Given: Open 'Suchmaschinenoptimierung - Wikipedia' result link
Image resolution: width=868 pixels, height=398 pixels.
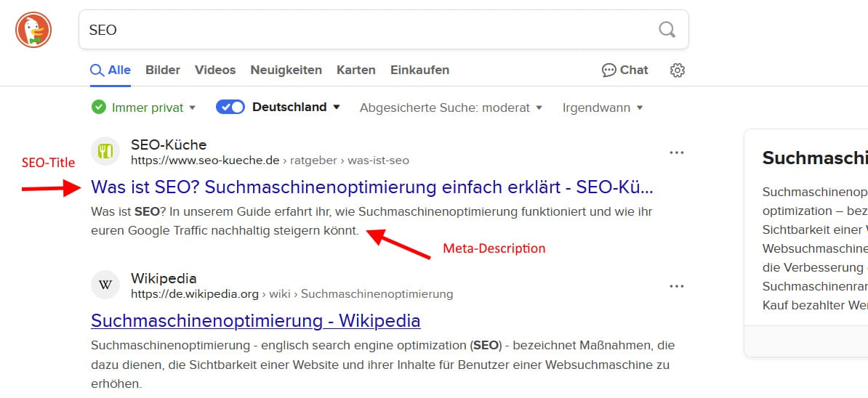Looking at the screenshot, I should 256,320.
